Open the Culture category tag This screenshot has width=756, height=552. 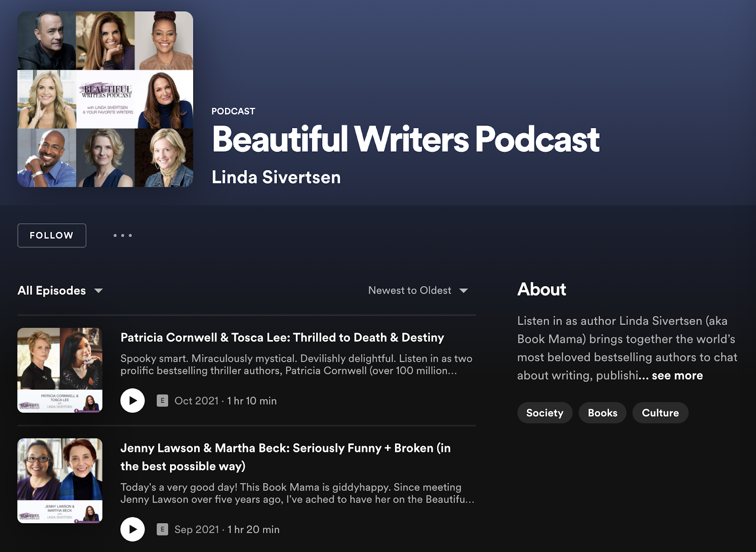[x=660, y=413]
